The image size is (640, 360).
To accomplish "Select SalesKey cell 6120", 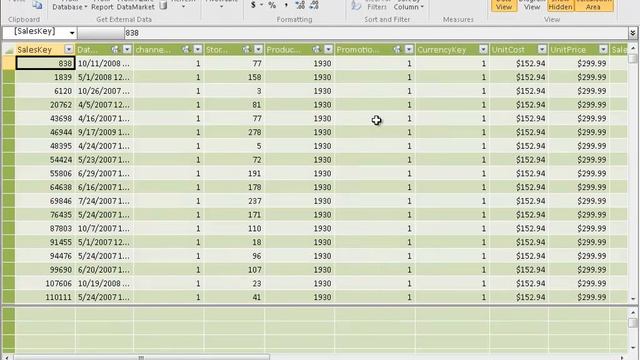I will [45, 91].
